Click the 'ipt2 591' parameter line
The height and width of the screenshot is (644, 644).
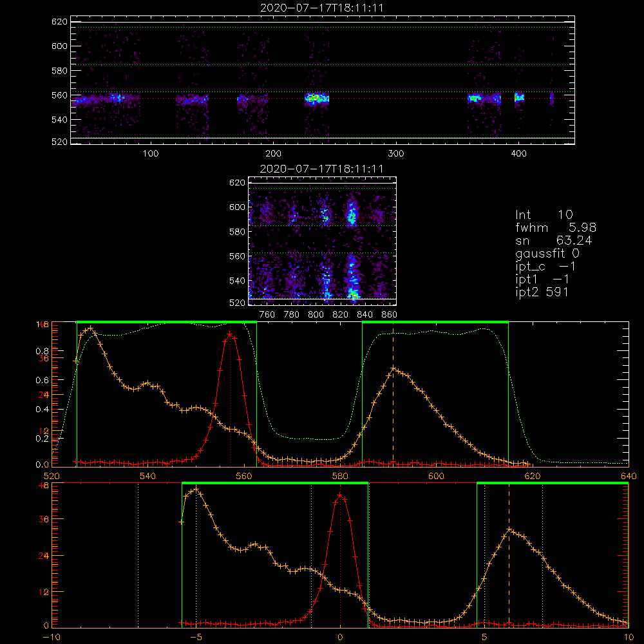click(542, 292)
